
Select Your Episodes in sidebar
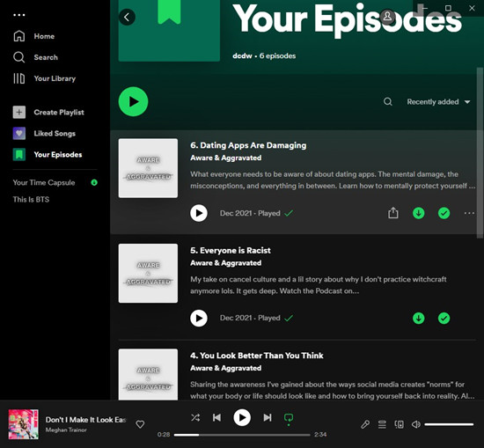48,154
